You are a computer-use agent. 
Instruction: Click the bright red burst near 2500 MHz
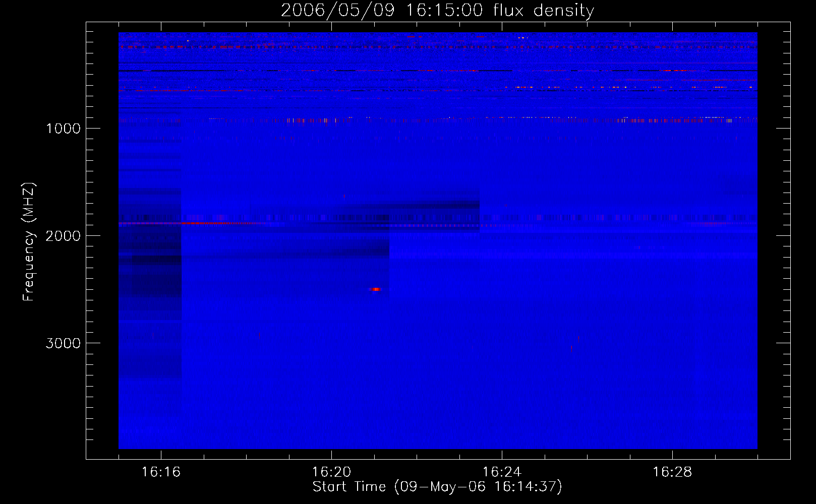click(x=375, y=289)
